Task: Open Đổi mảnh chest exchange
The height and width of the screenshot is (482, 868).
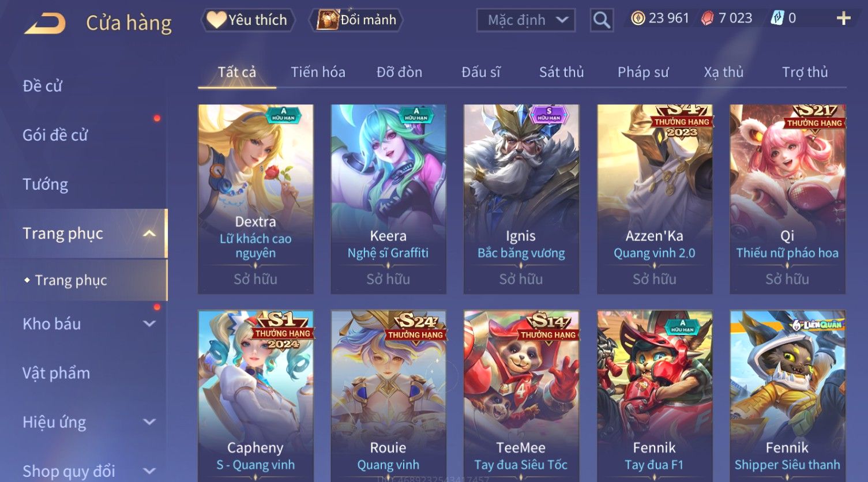Action: tap(356, 20)
